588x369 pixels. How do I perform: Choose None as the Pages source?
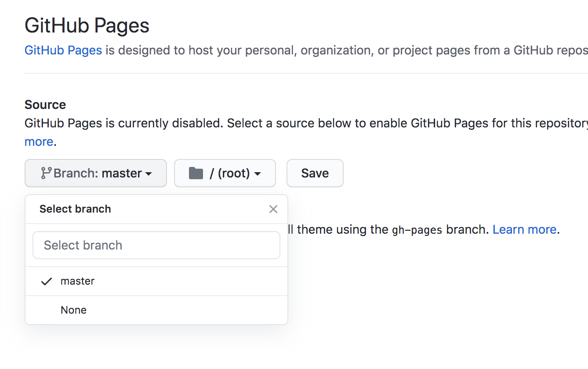pos(156,310)
